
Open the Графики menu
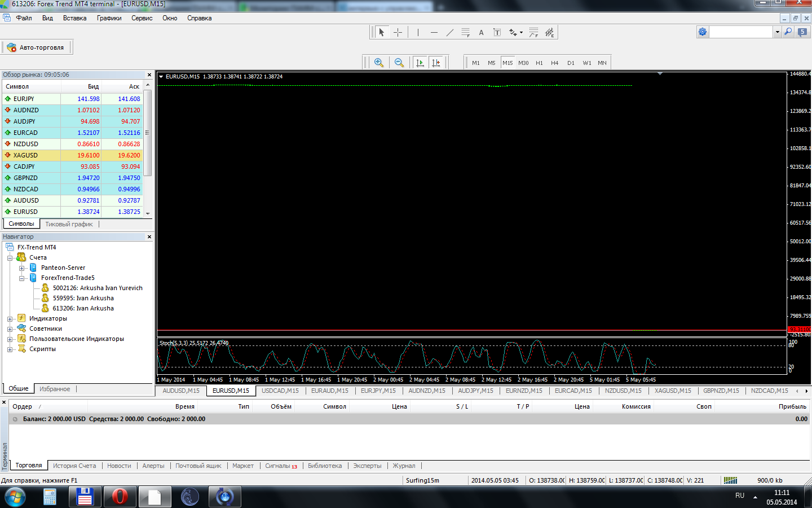(109, 18)
